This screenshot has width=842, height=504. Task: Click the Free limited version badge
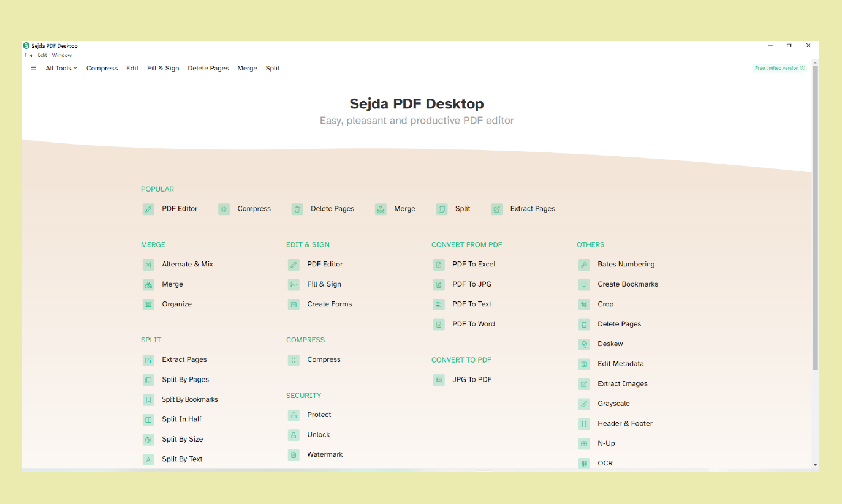click(x=779, y=68)
